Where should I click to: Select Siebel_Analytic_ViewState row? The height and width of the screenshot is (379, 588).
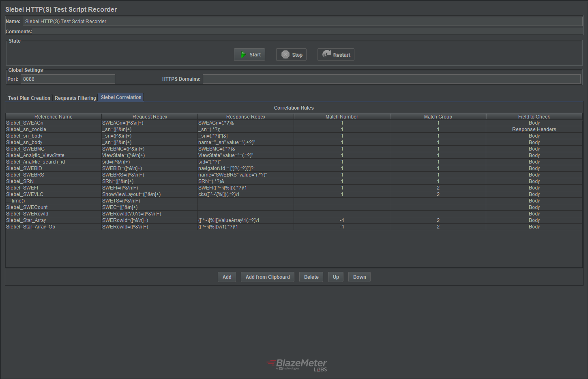[x=294, y=155]
